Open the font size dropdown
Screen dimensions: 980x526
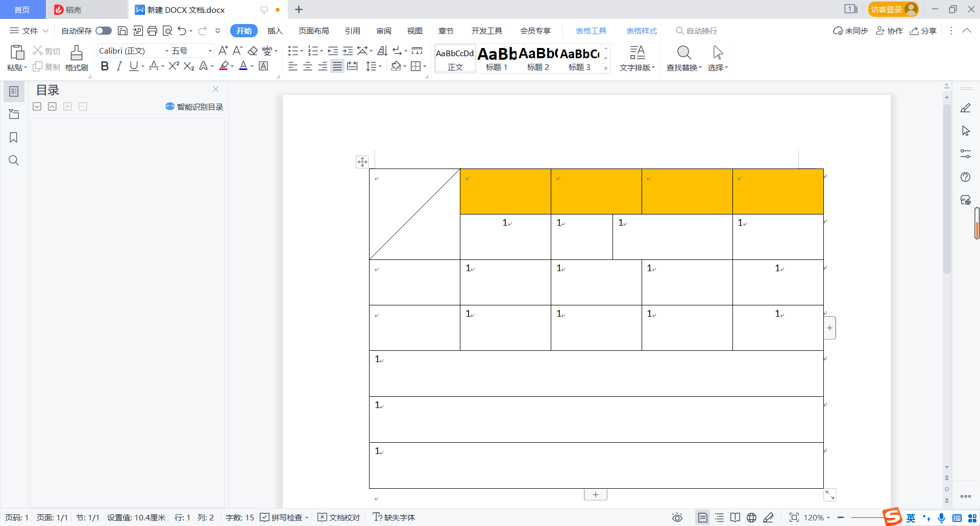210,51
